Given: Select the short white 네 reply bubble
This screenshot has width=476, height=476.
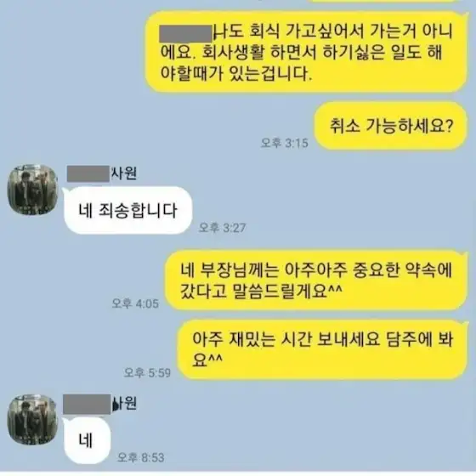Looking at the screenshot, I should tap(87, 440).
